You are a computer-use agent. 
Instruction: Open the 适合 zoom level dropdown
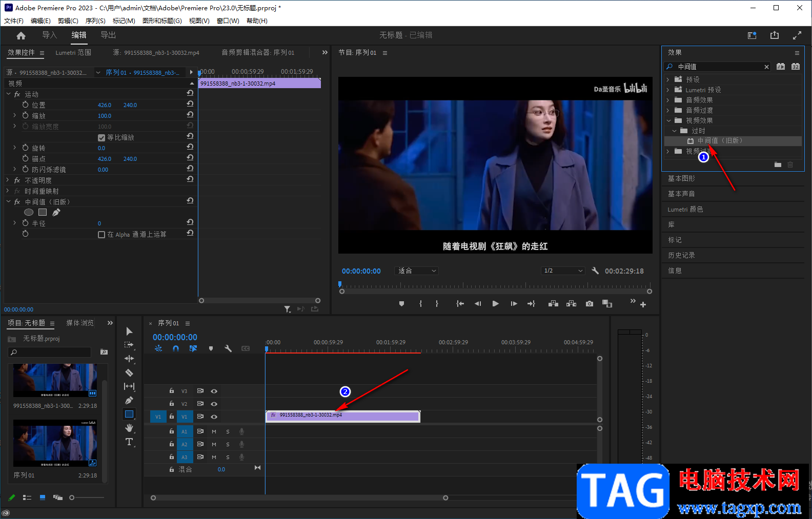[x=417, y=271]
